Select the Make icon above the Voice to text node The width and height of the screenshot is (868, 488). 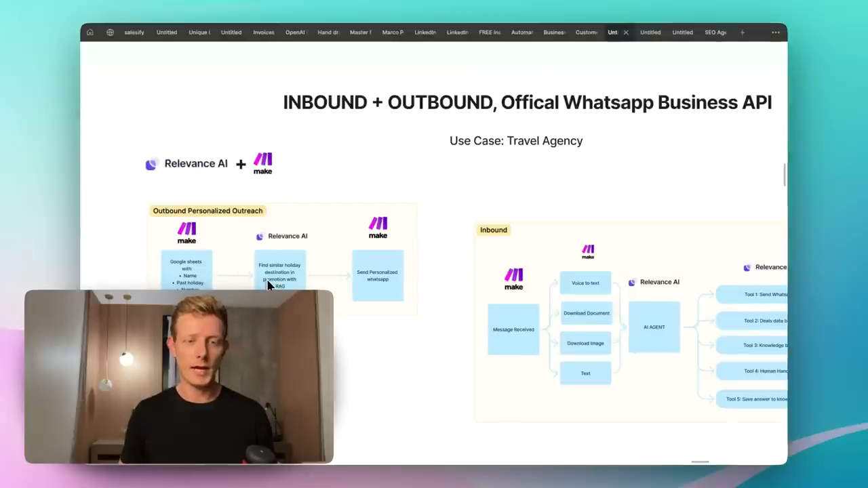coord(587,251)
